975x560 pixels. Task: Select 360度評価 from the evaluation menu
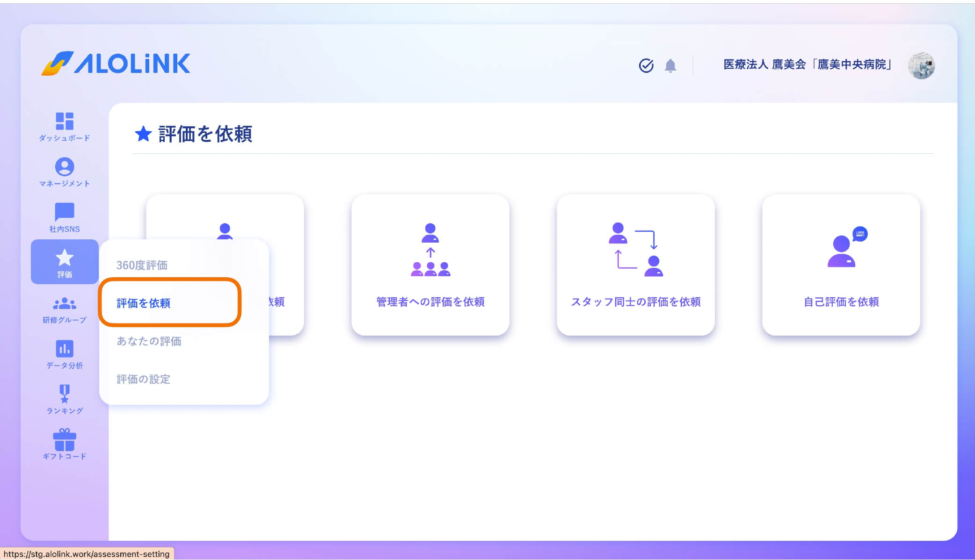143,265
